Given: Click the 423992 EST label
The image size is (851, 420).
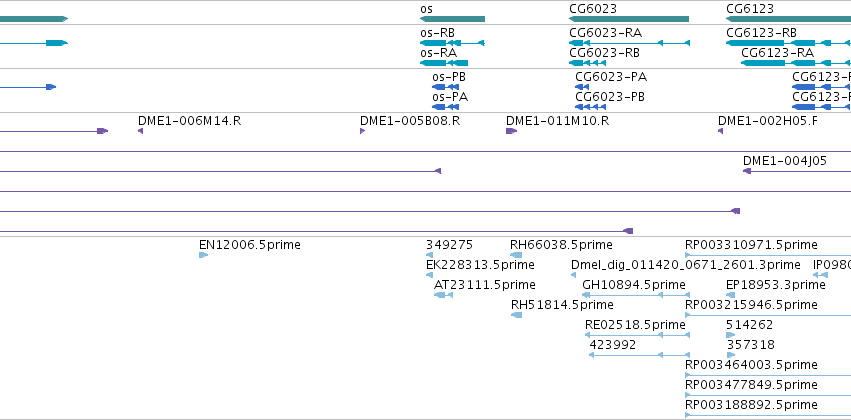Looking at the screenshot, I should coord(612,345).
